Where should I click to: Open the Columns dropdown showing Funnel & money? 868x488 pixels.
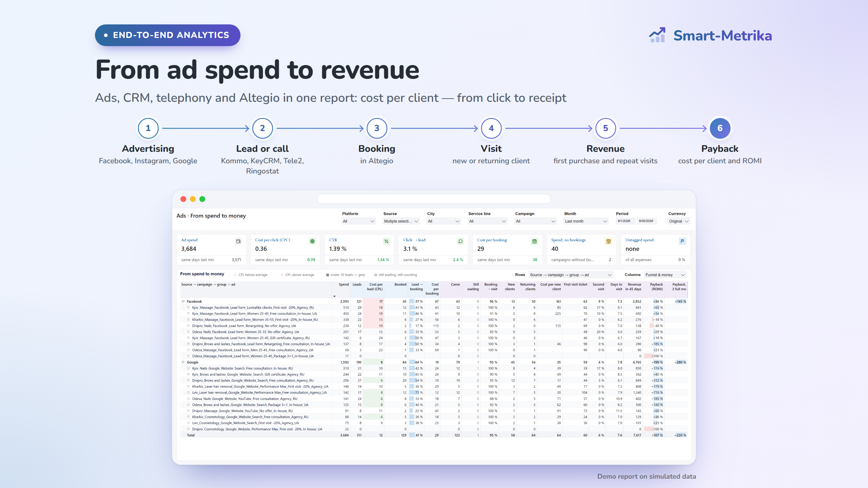click(x=665, y=275)
